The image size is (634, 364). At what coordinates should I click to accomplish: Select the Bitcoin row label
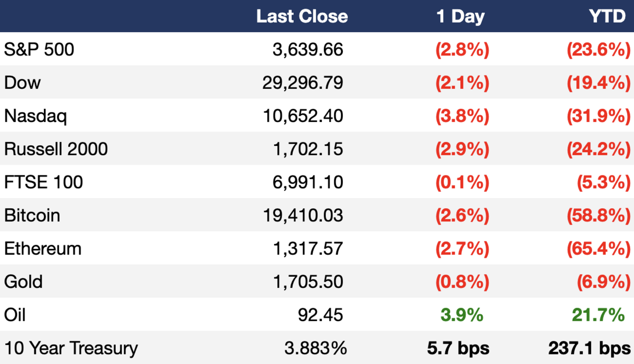point(32,216)
